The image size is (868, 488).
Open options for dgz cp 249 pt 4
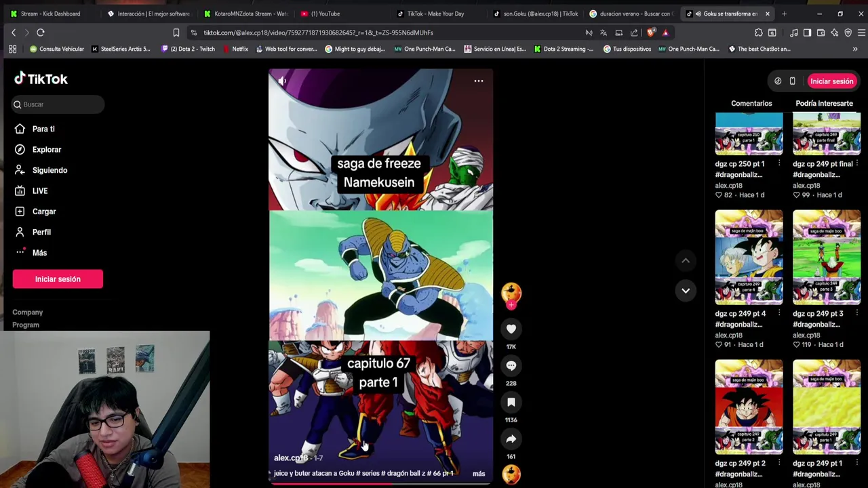click(x=779, y=314)
